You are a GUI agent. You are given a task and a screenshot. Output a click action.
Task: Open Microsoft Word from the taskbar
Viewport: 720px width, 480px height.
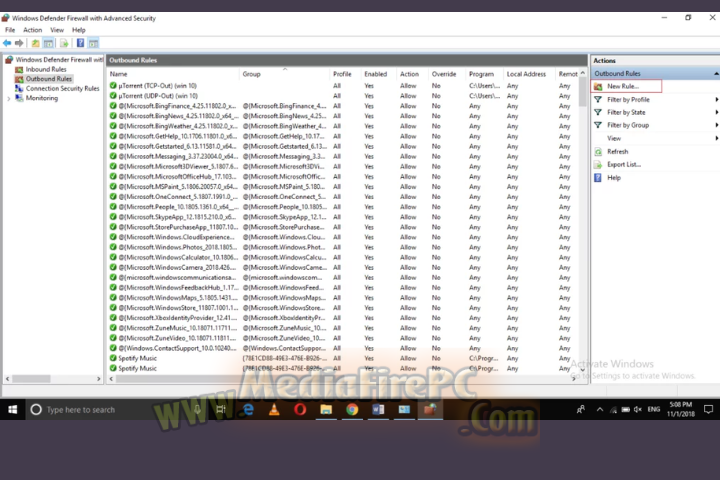[x=378, y=409]
